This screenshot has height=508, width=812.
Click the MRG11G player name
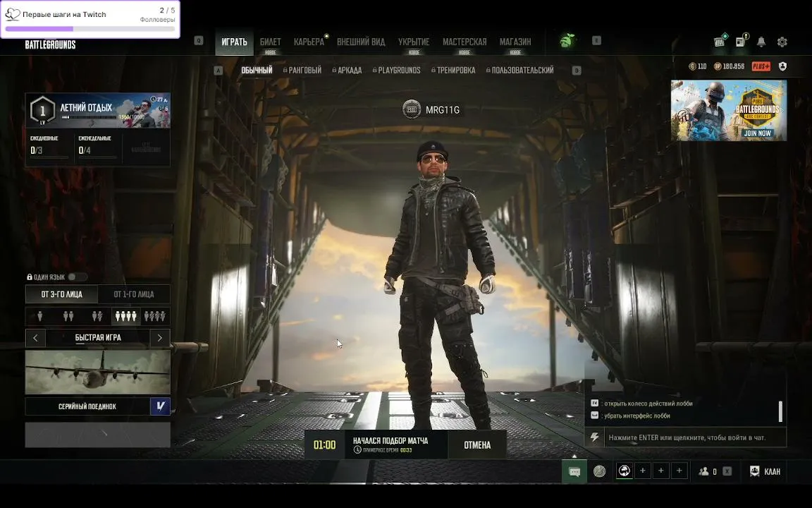point(442,110)
